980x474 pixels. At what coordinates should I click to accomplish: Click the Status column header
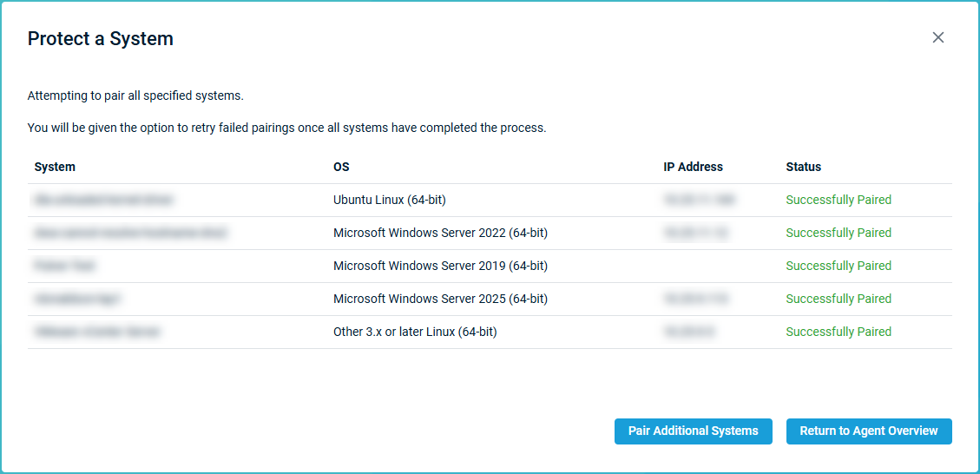click(x=803, y=167)
